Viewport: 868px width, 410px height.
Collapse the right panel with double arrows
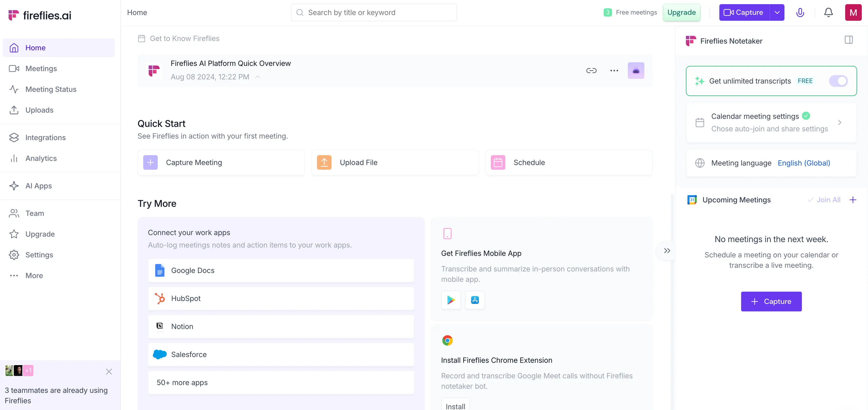tap(667, 250)
